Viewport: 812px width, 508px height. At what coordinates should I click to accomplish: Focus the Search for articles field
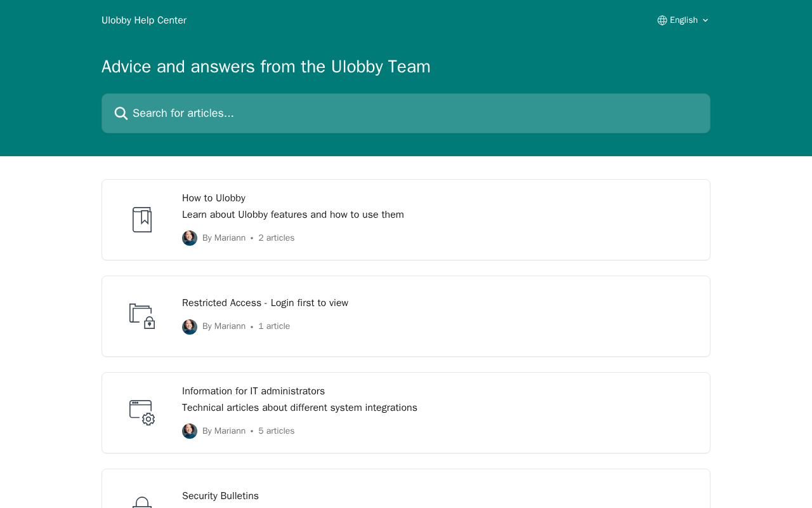point(406,114)
